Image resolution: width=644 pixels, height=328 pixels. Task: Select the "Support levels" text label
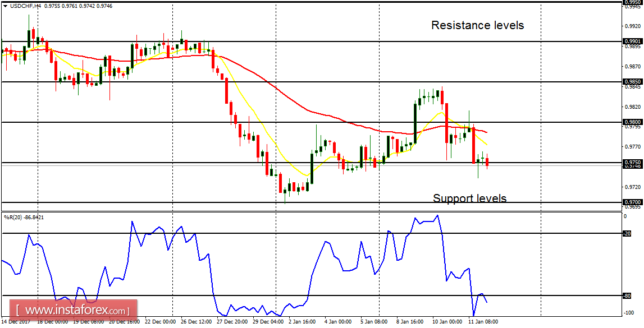point(469,198)
